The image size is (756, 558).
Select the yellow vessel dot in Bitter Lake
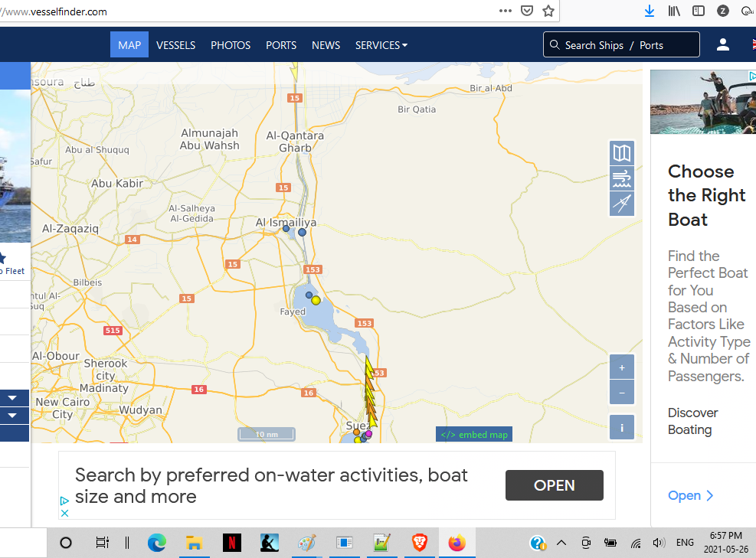(x=316, y=300)
